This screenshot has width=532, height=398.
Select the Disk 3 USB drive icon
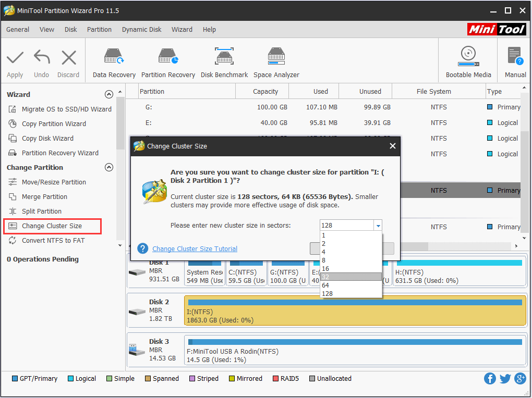pos(137,350)
